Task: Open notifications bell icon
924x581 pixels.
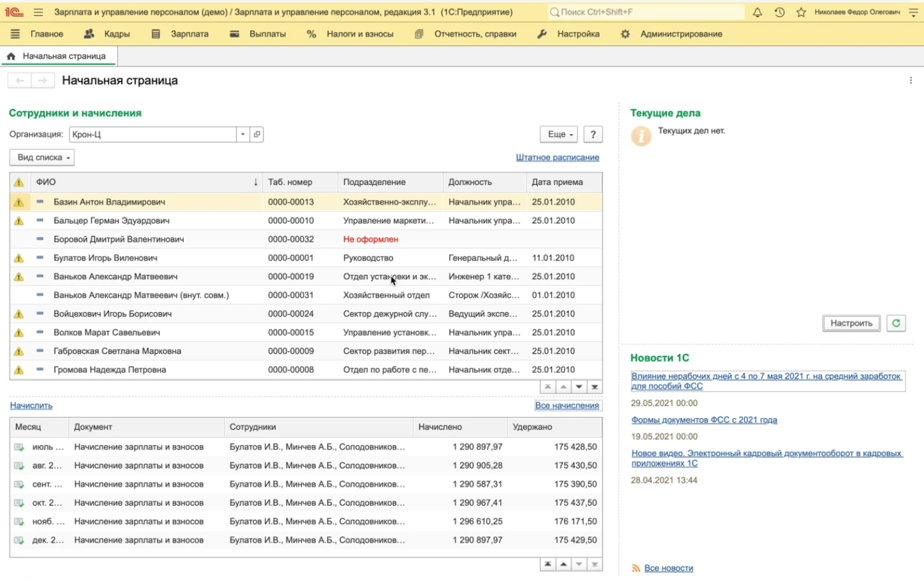Action: point(757,12)
